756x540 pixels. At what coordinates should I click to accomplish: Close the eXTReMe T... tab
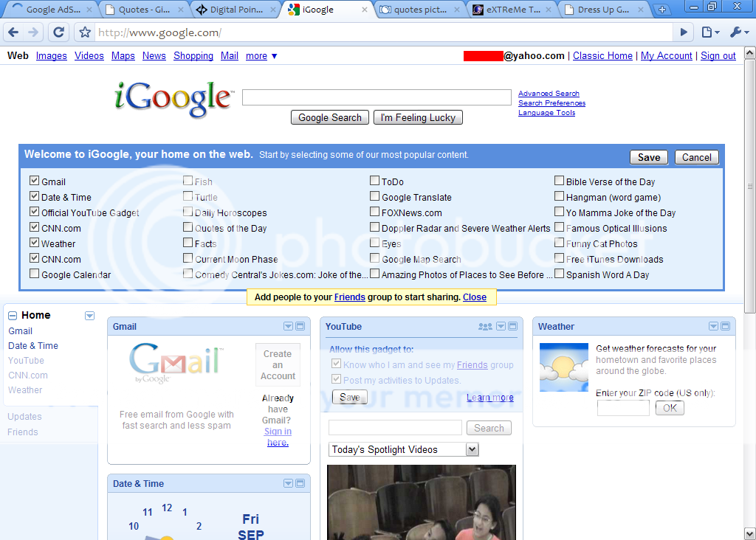pos(549,10)
